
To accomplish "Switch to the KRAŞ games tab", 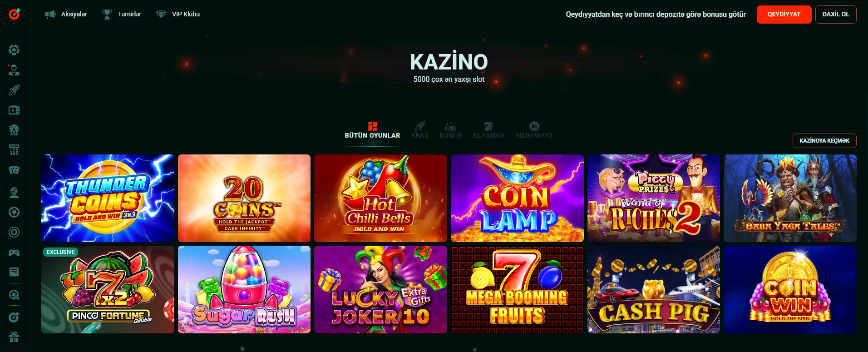I will coord(420,130).
